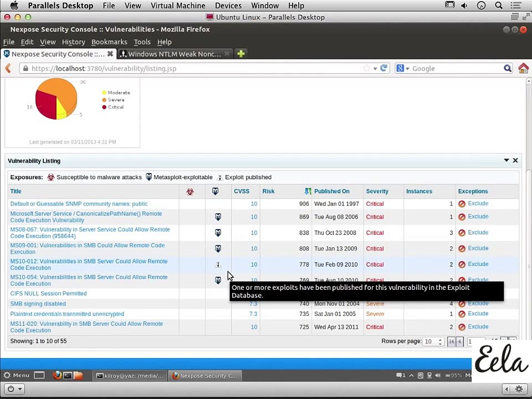The height and width of the screenshot is (399, 532).
Task: Click the show desktop icon in taskbar
Action: coord(39,375)
